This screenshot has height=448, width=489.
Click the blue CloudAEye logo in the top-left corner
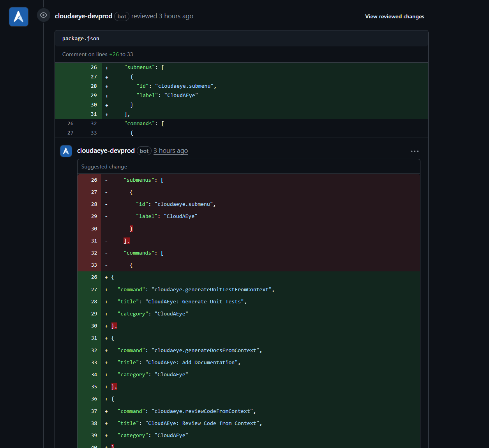click(18, 16)
